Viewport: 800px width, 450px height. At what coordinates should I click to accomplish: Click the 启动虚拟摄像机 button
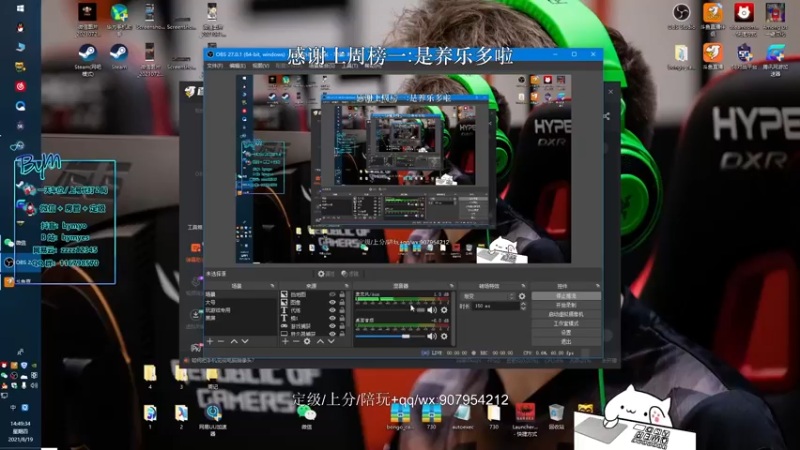566,314
